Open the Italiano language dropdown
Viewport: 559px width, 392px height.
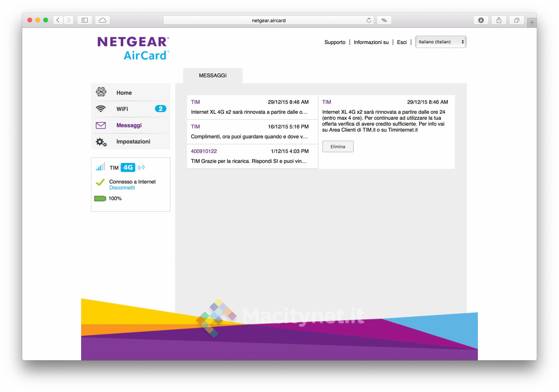pyautogui.click(x=441, y=42)
